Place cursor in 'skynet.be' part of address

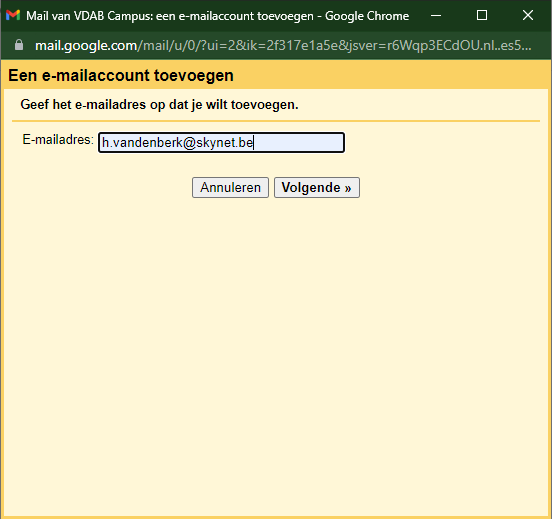click(x=225, y=143)
